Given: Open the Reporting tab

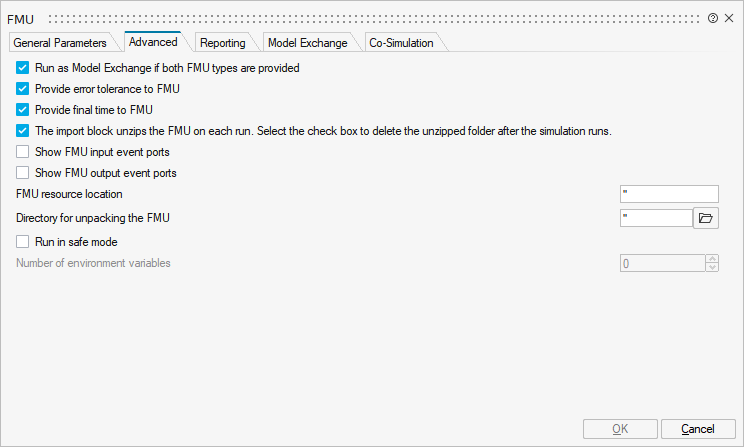Looking at the screenshot, I should (x=222, y=43).
